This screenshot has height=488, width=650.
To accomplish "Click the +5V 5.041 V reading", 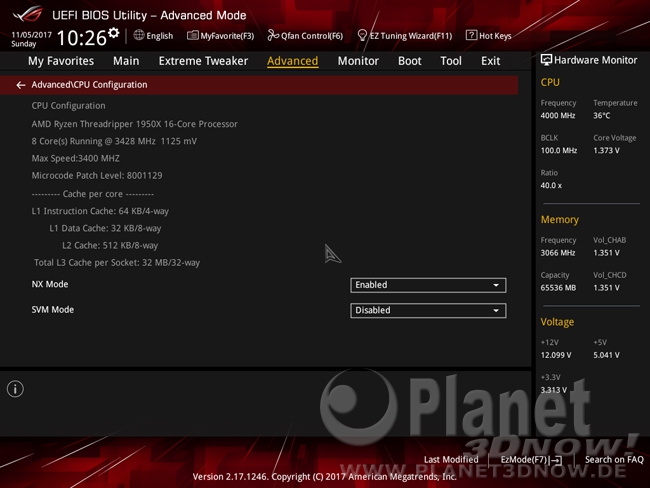I will pyautogui.click(x=606, y=355).
